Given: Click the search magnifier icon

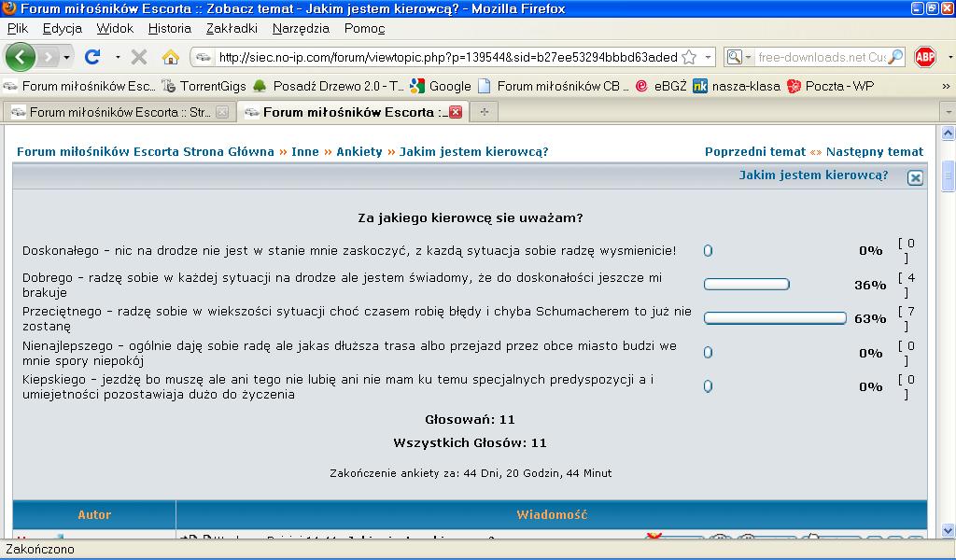Looking at the screenshot, I should [895, 57].
